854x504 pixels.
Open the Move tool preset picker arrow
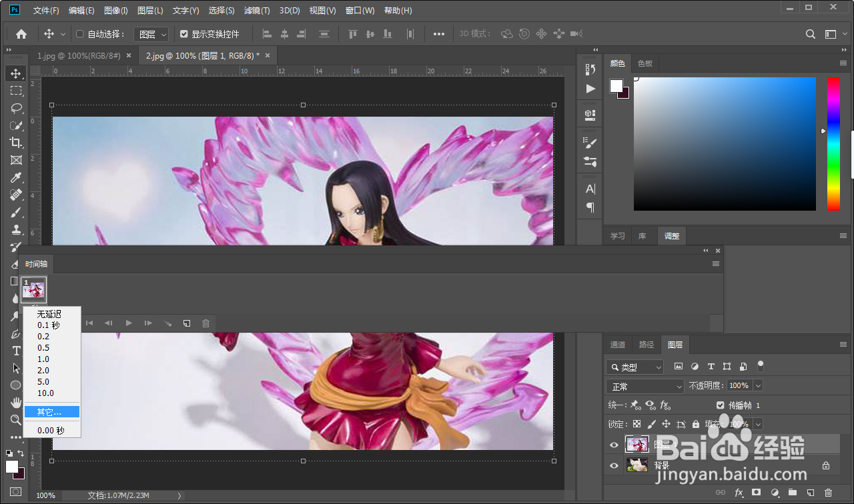(63, 34)
